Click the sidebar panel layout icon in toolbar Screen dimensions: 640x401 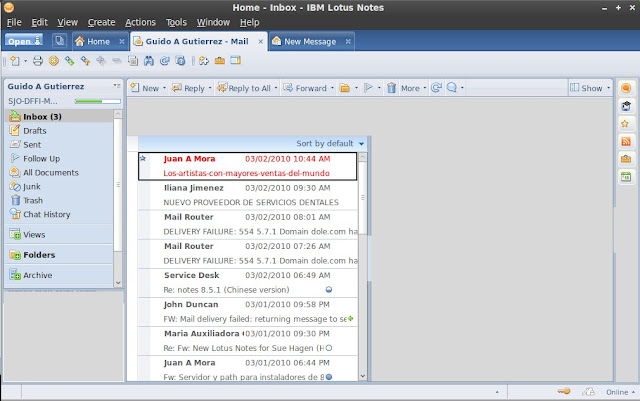point(236,61)
